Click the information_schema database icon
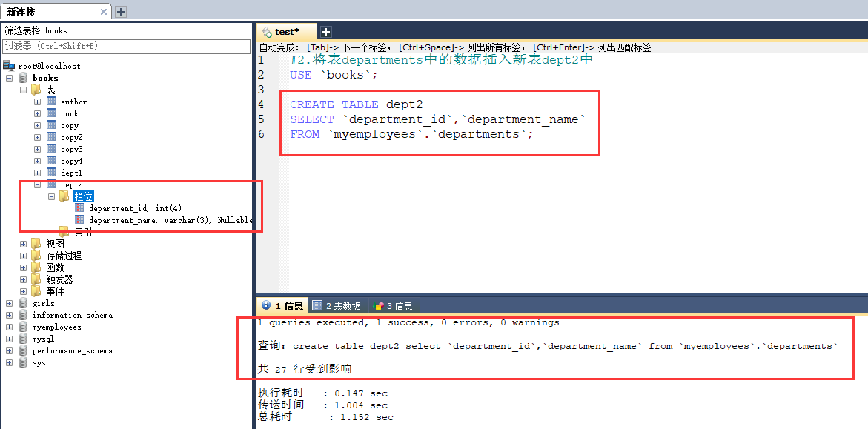The height and width of the screenshot is (429, 868). click(23, 315)
